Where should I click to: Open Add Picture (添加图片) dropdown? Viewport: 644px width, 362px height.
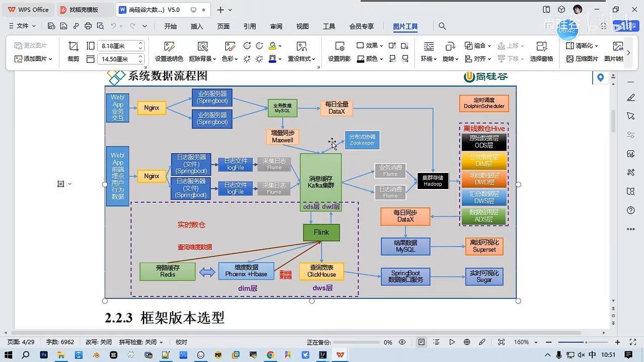point(34,59)
